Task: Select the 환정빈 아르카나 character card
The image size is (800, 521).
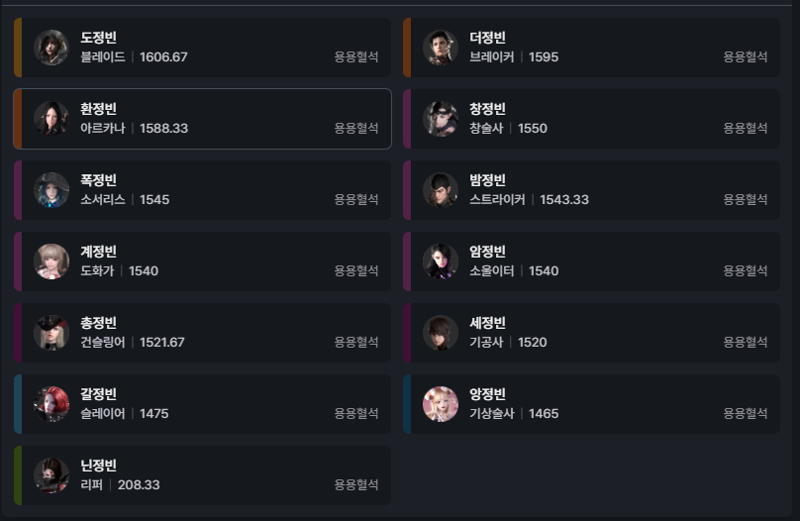Action: (203, 119)
